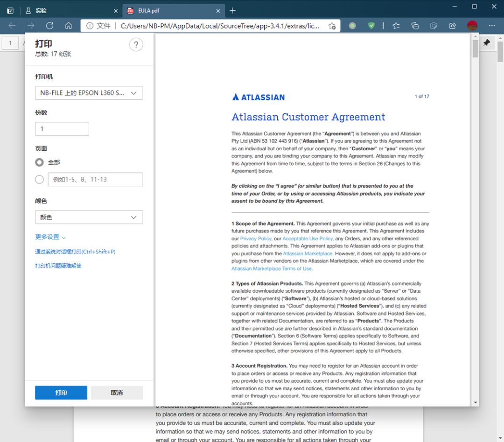504x442 pixels.
Task: Open Atlassian Marketplace Terms of Use link
Action: (272, 269)
